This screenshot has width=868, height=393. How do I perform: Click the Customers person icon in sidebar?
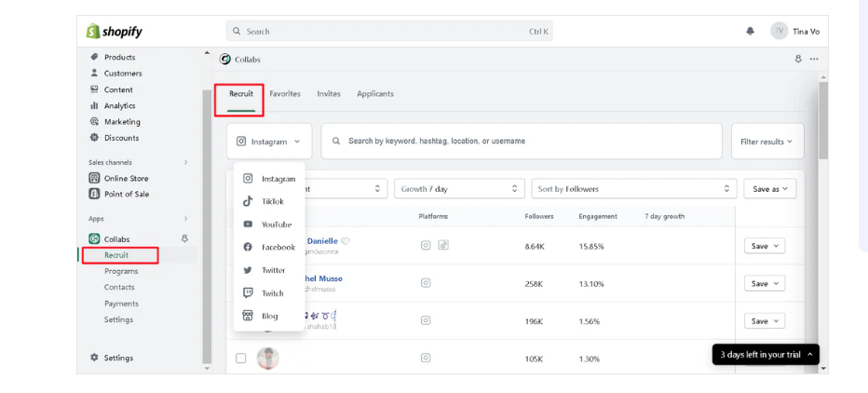pyautogui.click(x=94, y=73)
